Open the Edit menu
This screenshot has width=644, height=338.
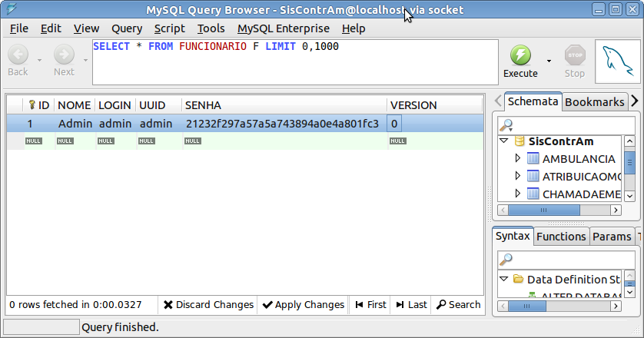tap(51, 28)
